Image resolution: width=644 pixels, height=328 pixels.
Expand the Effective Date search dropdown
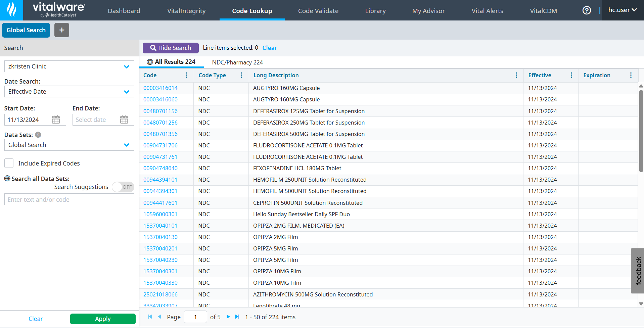(126, 92)
